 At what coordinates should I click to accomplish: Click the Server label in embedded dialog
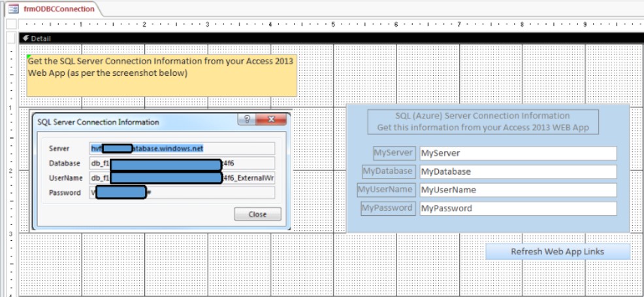coord(59,148)
